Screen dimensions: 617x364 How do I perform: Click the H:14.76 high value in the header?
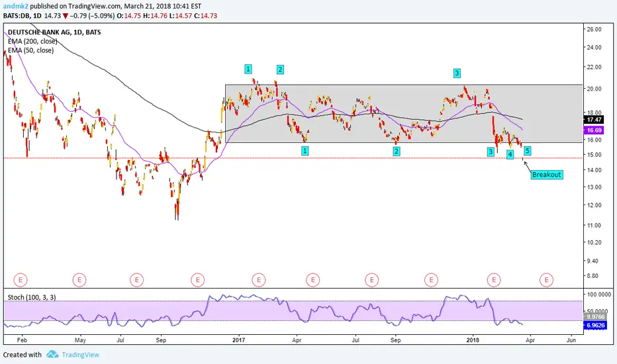[155, 16]
